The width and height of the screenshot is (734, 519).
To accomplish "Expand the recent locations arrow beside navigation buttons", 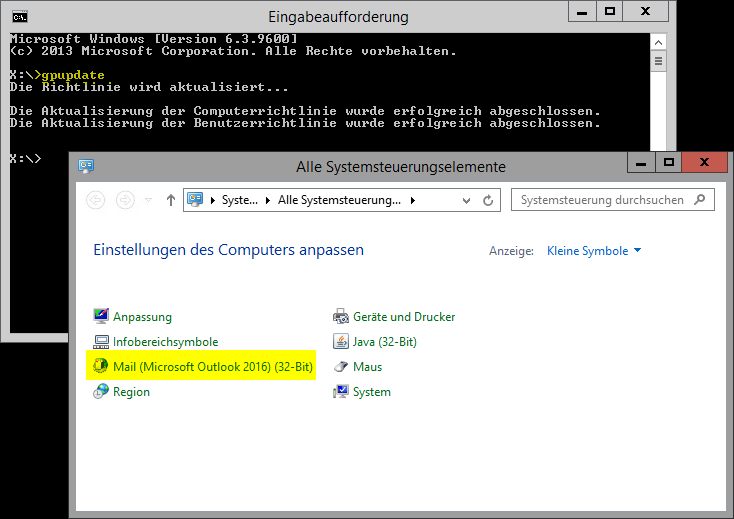I will (149, 200).
